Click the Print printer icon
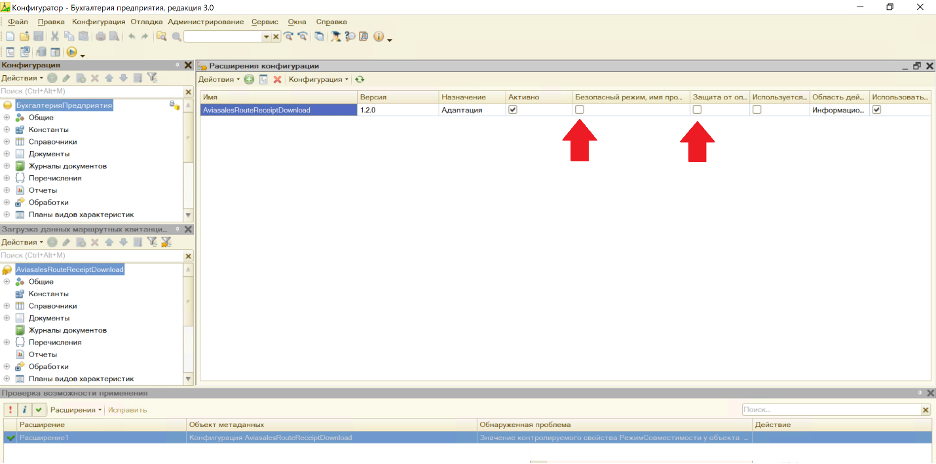The height and width of the screenshot is (464, 936). [100, 36]
